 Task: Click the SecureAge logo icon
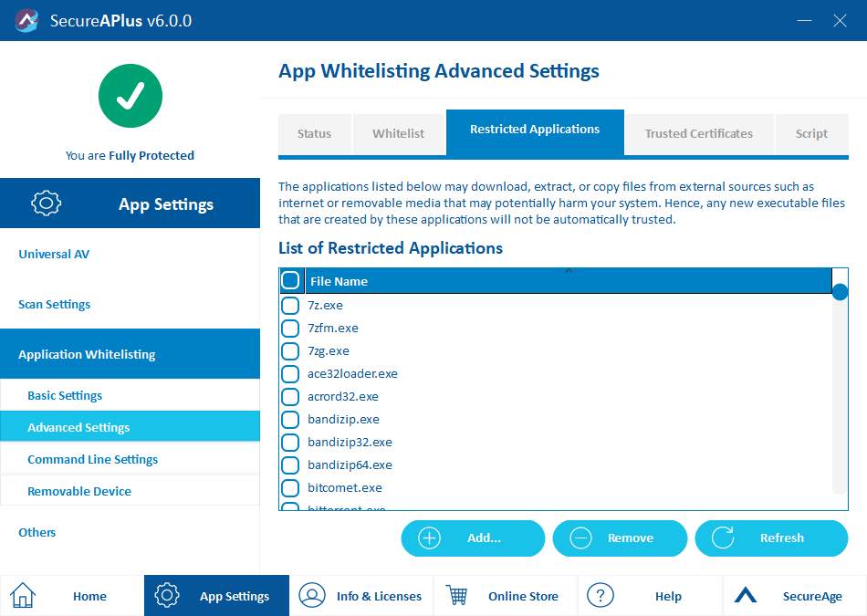746,594
